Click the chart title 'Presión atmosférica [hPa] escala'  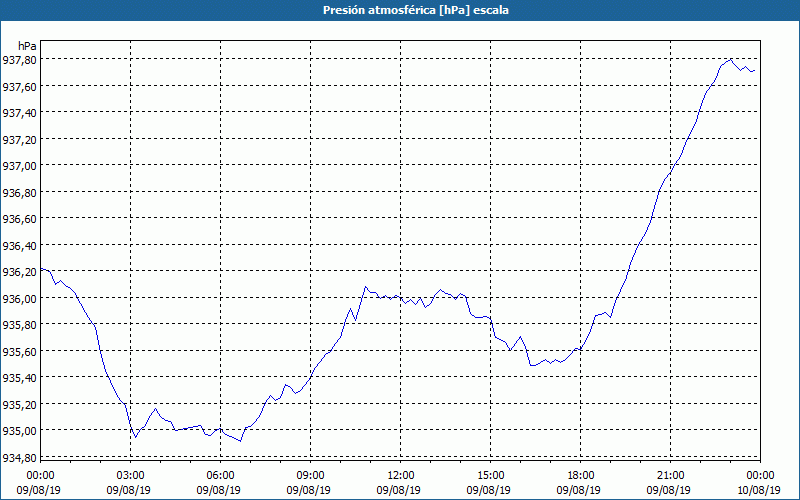point(416,10)
